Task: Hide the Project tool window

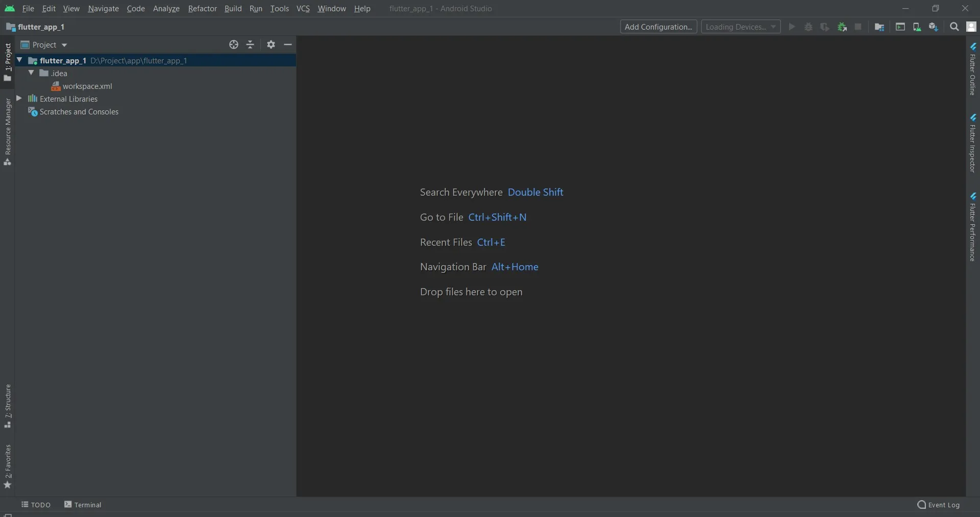Action: [x=288, y=45]
